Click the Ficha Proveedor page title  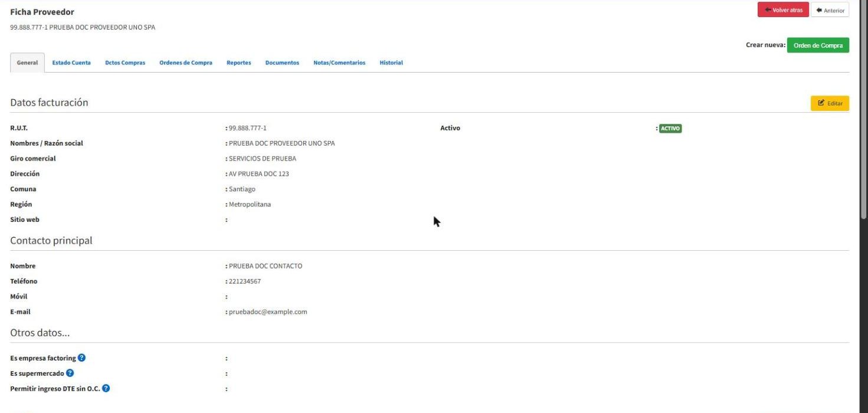pyautogui.click(x=42, y=12)
